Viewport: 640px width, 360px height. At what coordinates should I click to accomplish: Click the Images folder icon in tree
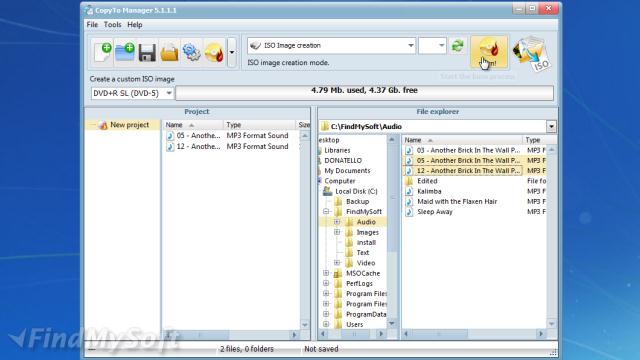click(349, 232)
